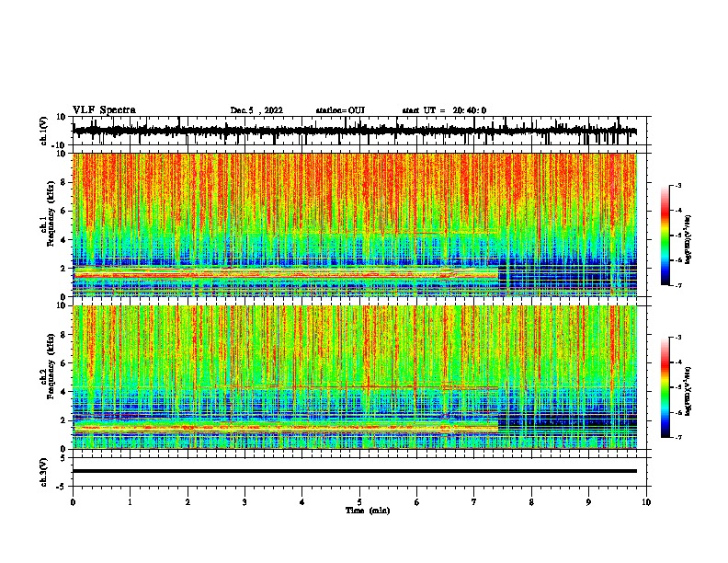Click the ch.1 spectrogram color scale bar
The image size is (728, 563).
pos(665,236)
